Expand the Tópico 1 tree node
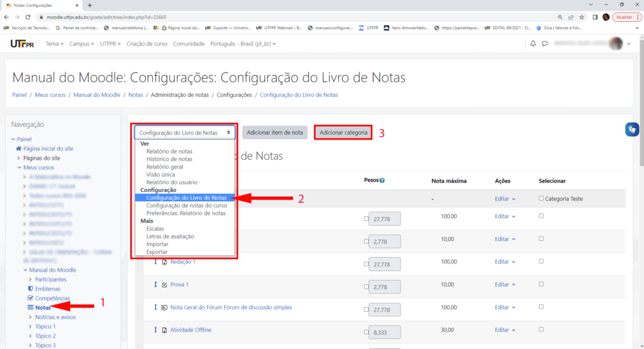Screen dimensions: 644x349 (30, 326)
